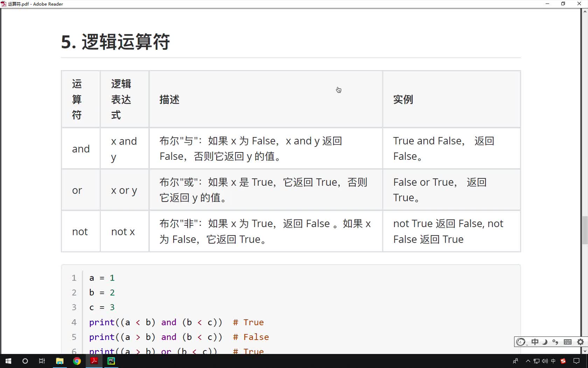Screen dimensions: 588x368
Task: Click code line 'a = 1'
Action: 102,278
